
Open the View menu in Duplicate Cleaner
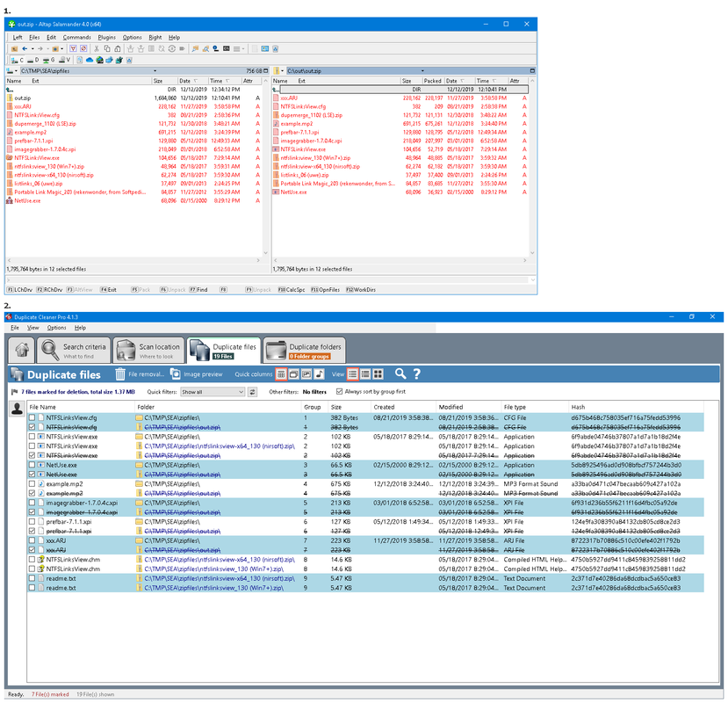[32, 328]
